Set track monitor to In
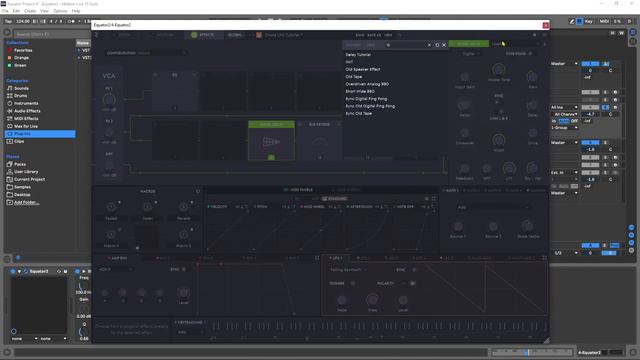Image resolution: width=640 pixels, height=360 pixels. (x=554, y=121)
